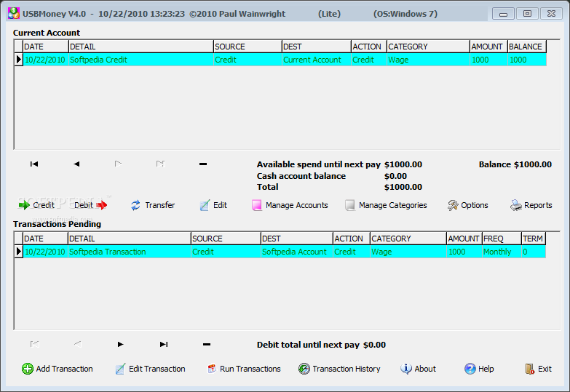
Task: Go to next pending transaction record
Action: (121, 344)
